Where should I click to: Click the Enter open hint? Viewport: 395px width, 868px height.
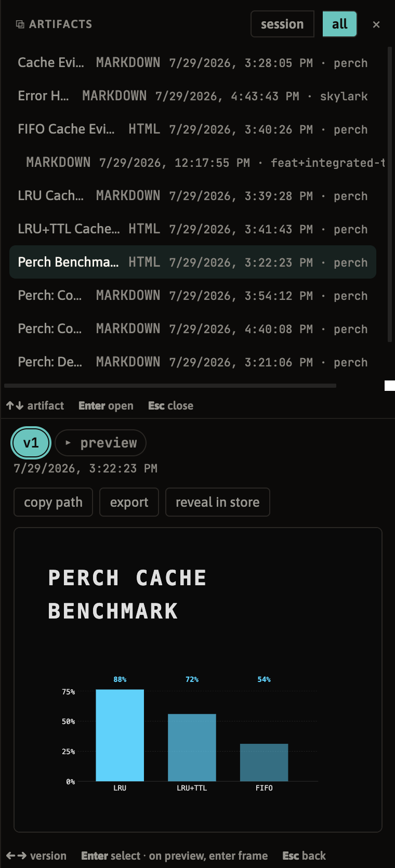(x=106, y=405)
